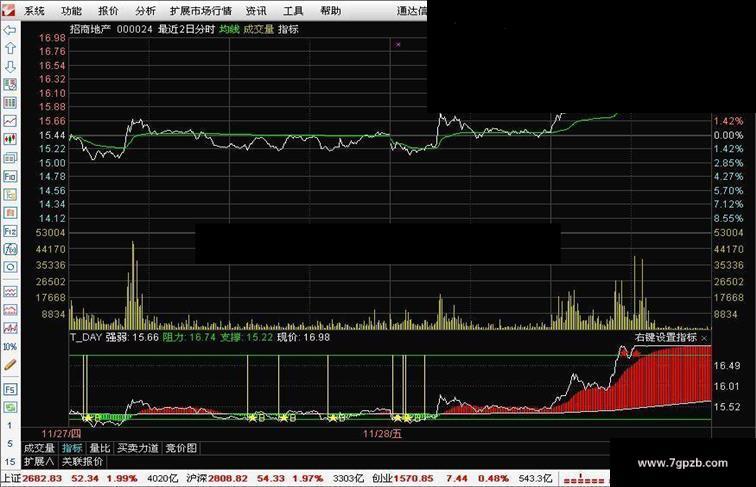Image resolution: width=756 pixels, height=487 pixels.
Task: Click the 11/27/四 date marker
Action: 61,433
